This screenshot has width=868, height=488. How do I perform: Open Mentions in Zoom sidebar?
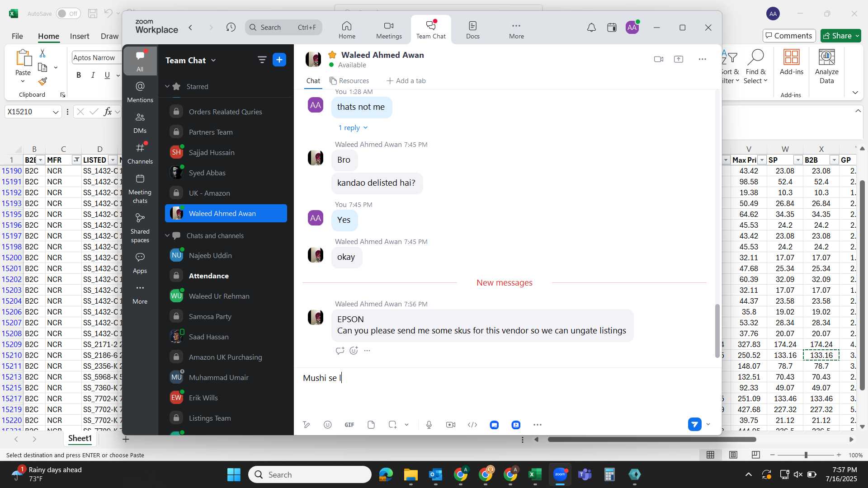point(140,92)
